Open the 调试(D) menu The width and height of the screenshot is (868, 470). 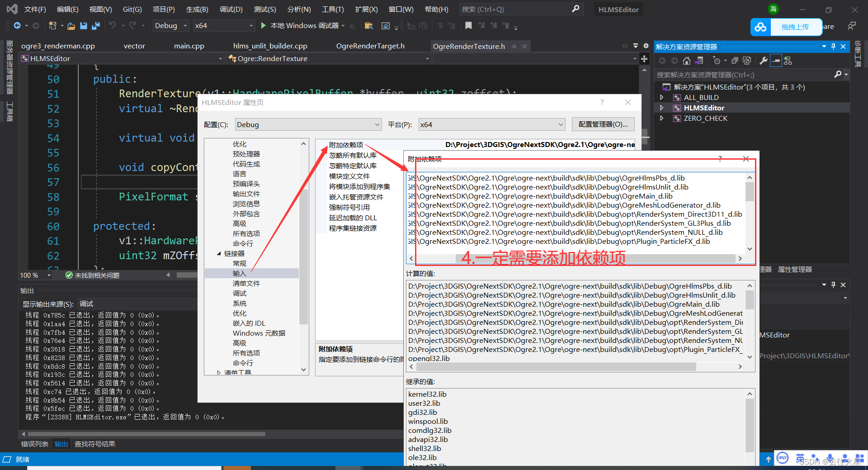pos(231,9)
